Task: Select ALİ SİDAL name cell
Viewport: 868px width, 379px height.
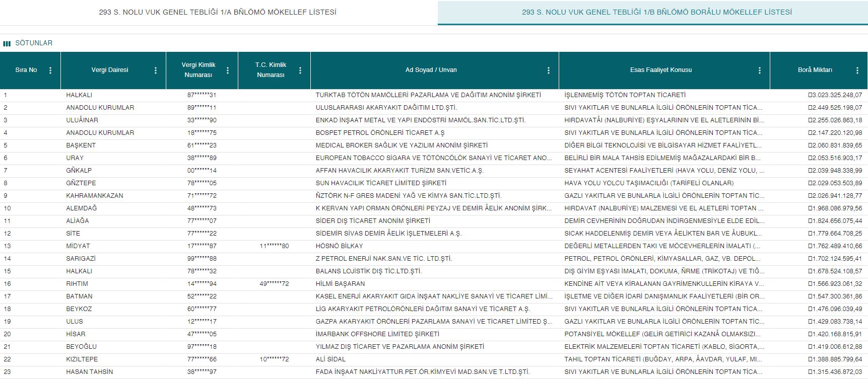Action: tap(331, 359)
